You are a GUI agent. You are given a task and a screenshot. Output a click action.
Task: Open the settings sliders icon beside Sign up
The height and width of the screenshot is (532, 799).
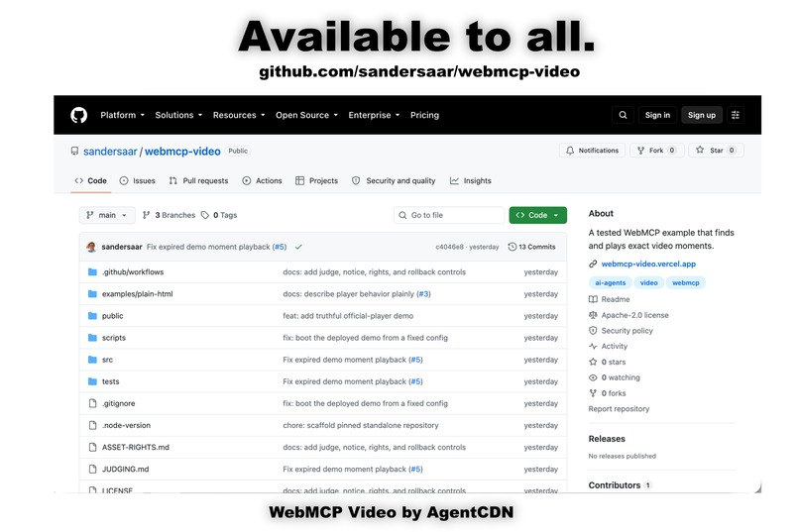(x=736, y=115)
